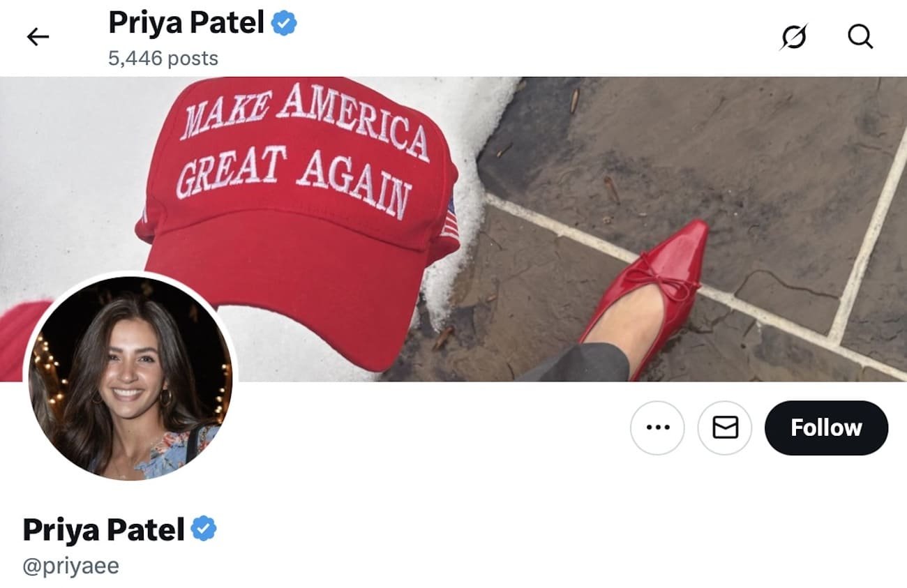Viewport: 907px width, 588px height.
Task: Open Grok profile summary icon
Action: (x=794, y=37)
